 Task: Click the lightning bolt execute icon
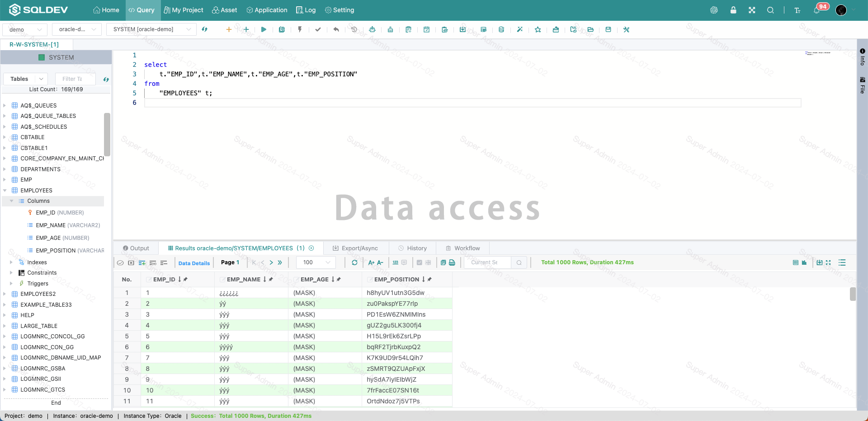300,29
